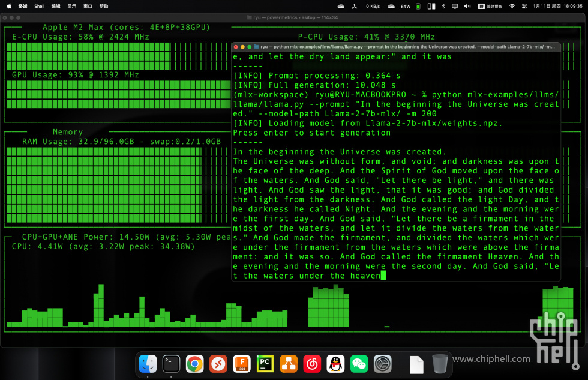Launch NetEase Cloud Music from dock
The image size is (588, 380).
tap(312, 364)
